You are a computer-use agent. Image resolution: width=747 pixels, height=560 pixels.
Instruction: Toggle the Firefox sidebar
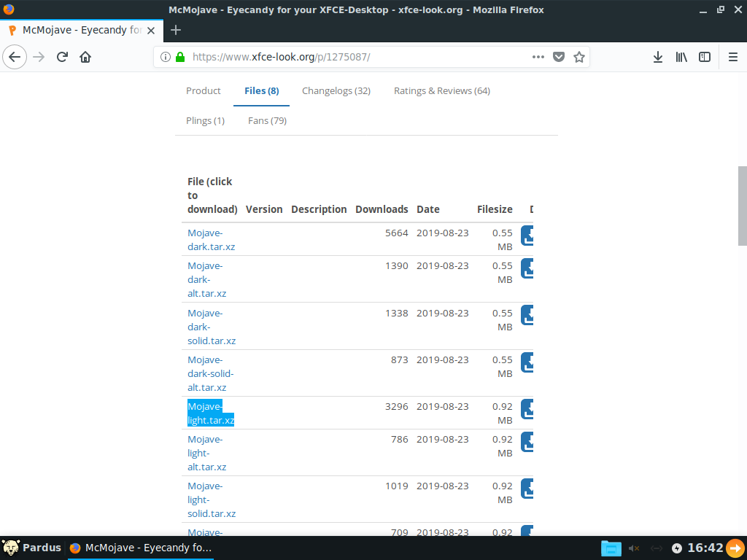[705, 57]
